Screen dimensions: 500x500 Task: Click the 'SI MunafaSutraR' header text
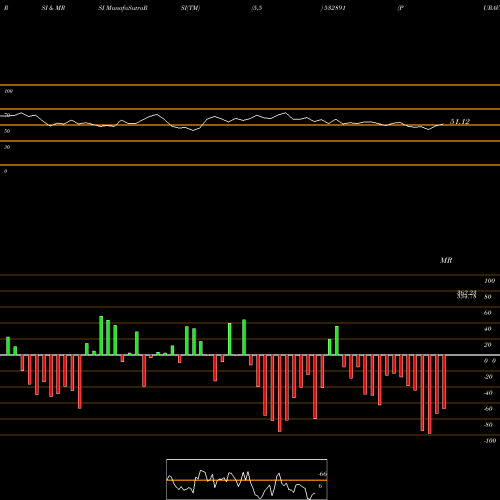coord(123,8)
